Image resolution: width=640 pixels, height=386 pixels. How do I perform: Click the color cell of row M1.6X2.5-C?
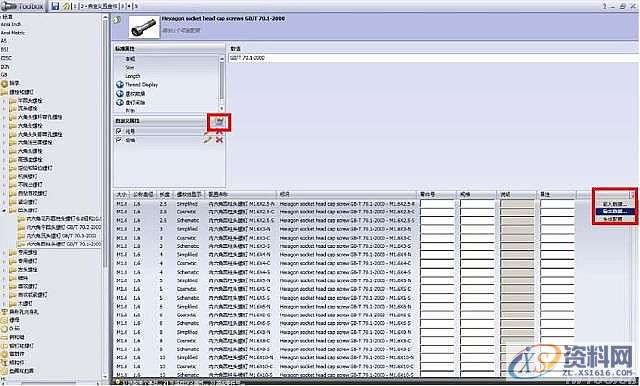tap(517, 212)
